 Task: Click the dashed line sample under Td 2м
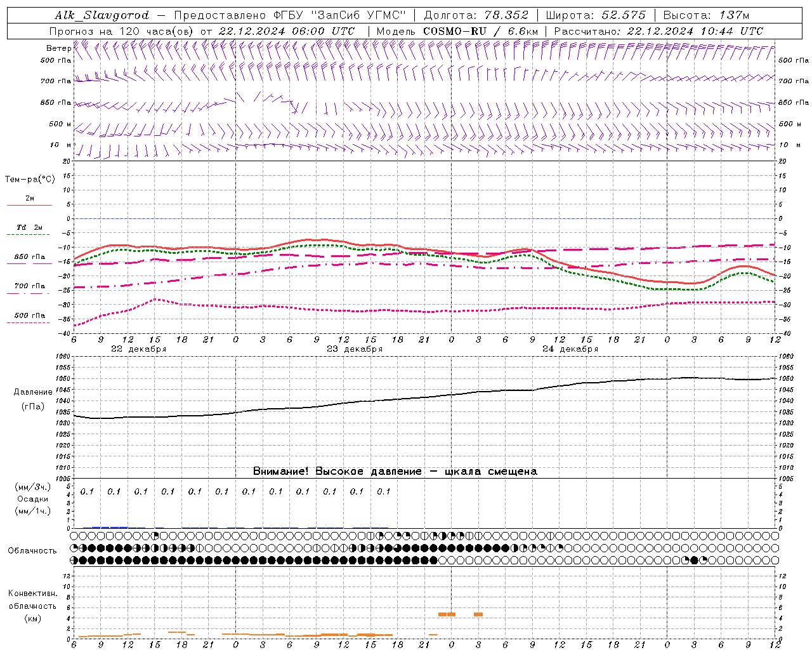tap(28, 235)
